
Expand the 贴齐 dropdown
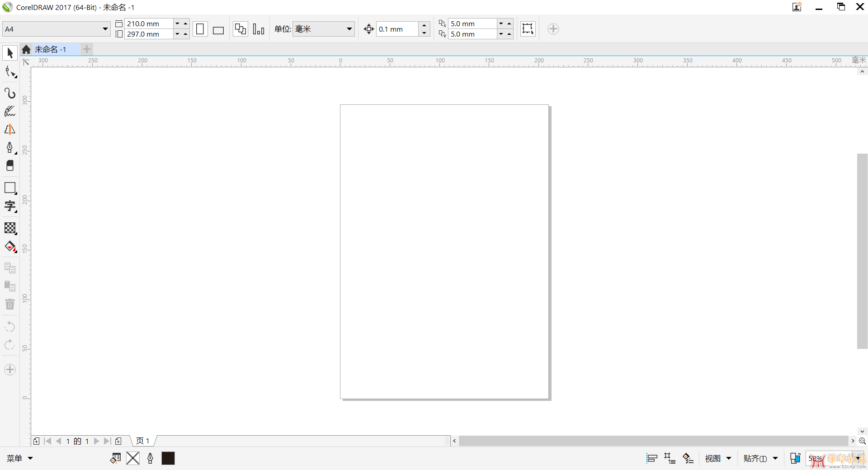pos(760,458)
